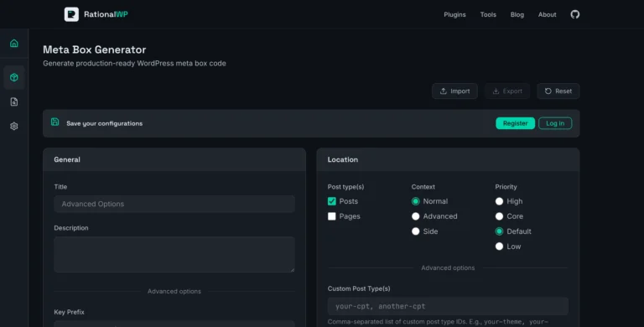Focus the Title input field
This screenshot has height=327, width=644.
(174, 205)
